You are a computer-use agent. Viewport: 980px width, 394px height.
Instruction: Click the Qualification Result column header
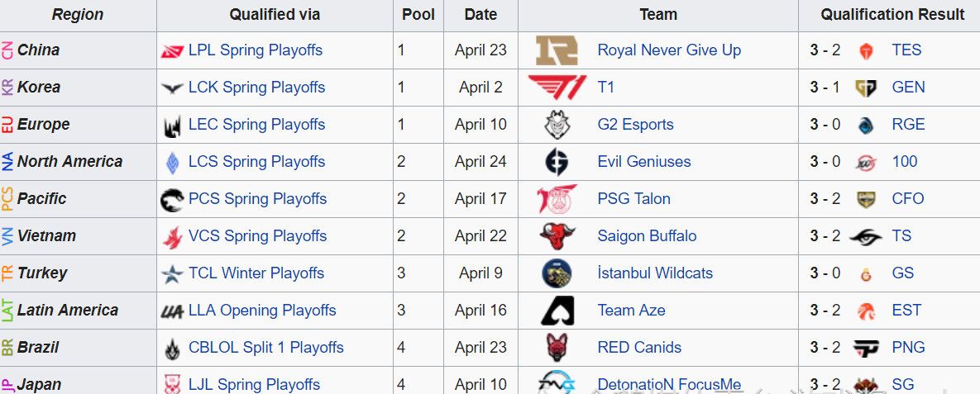pyautogui.click(x=892, y=15)
